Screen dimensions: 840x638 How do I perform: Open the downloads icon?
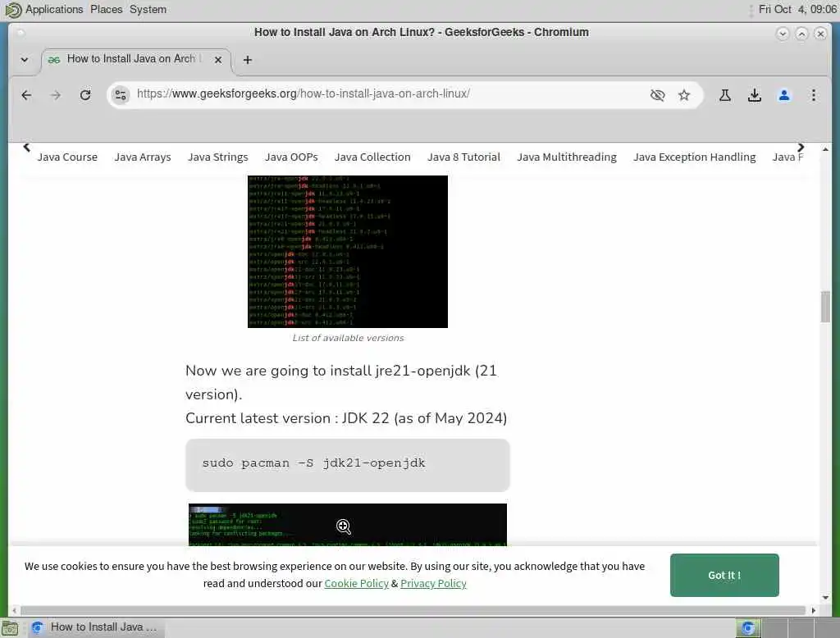755,95
